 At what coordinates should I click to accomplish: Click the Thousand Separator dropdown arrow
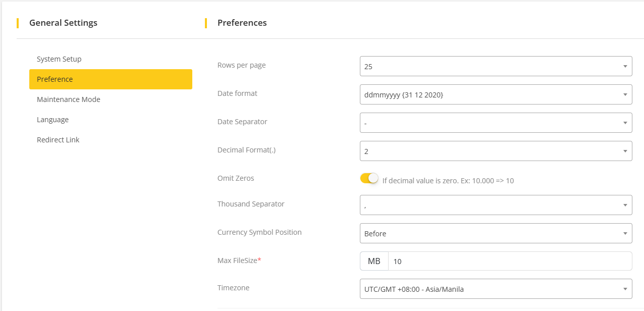(625, 205)
